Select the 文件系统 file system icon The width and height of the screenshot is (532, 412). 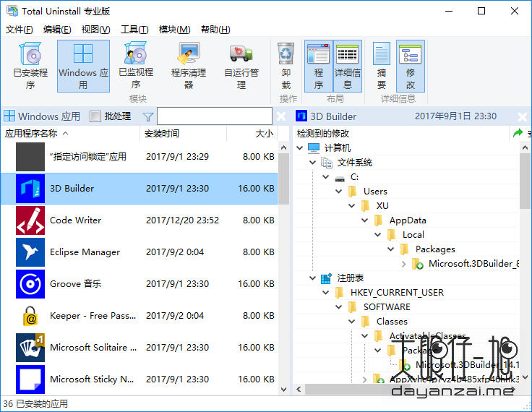tap(327, 163)
